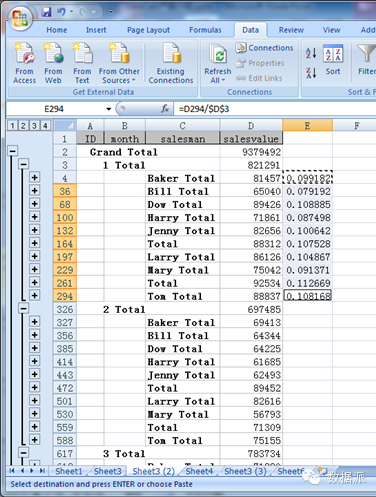Switch to Insert tab

(96, 30)
